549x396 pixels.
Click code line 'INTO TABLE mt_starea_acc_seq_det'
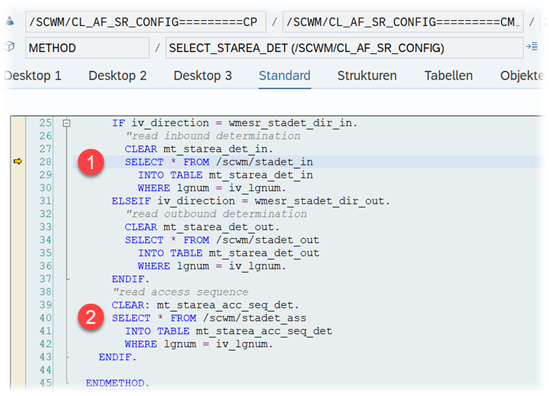click(x=229, y=331)
